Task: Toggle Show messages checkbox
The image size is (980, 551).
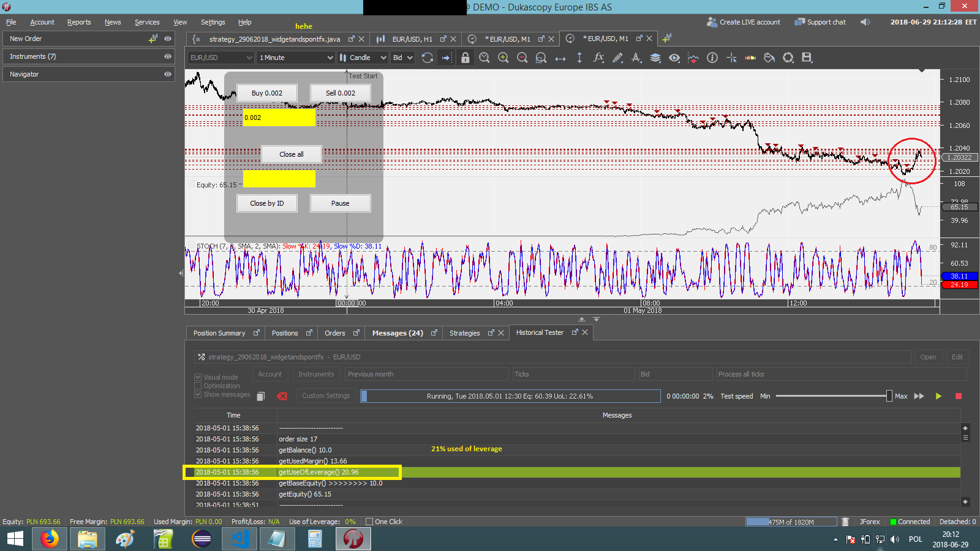Action: [x=198, y=394]
